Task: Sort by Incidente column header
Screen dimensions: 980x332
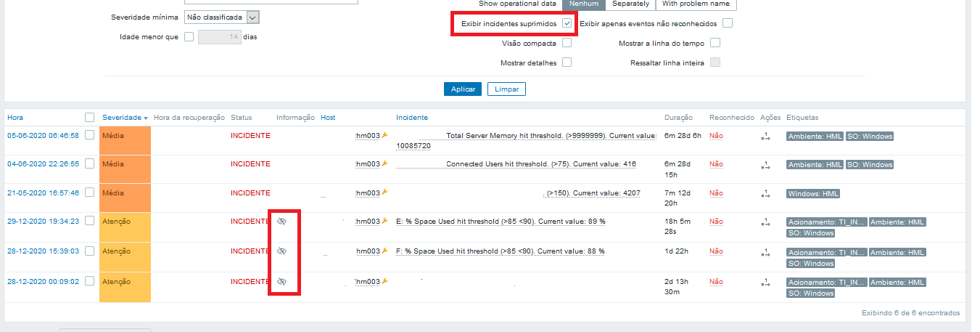Action: [x=412, y=118]
